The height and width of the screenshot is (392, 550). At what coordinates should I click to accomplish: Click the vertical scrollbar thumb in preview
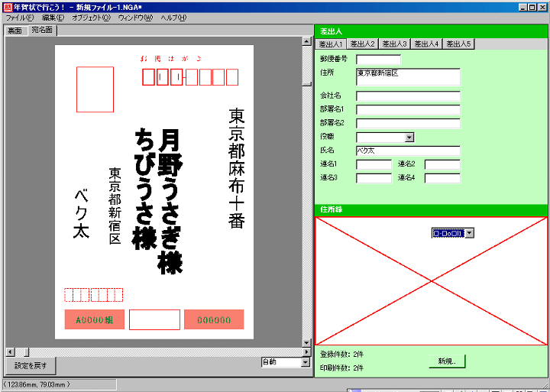[307, 83]
